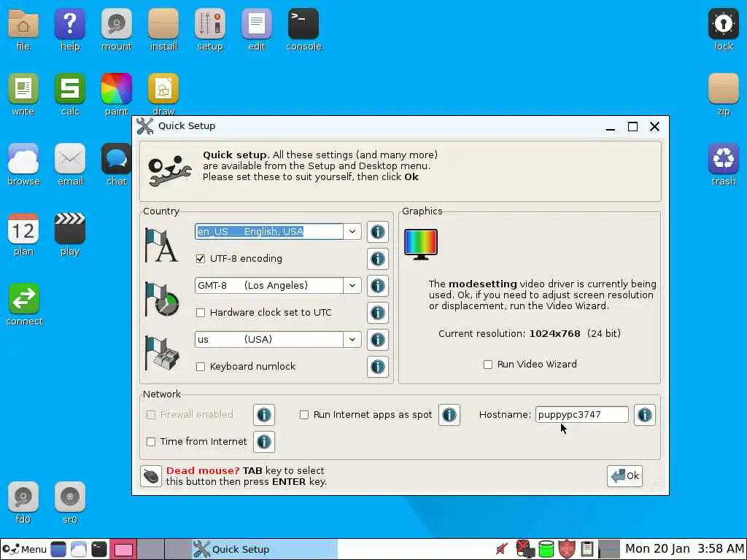Open the Menu button on the taskbar
The height and width of the screenshot is (560, 747).
24,549
